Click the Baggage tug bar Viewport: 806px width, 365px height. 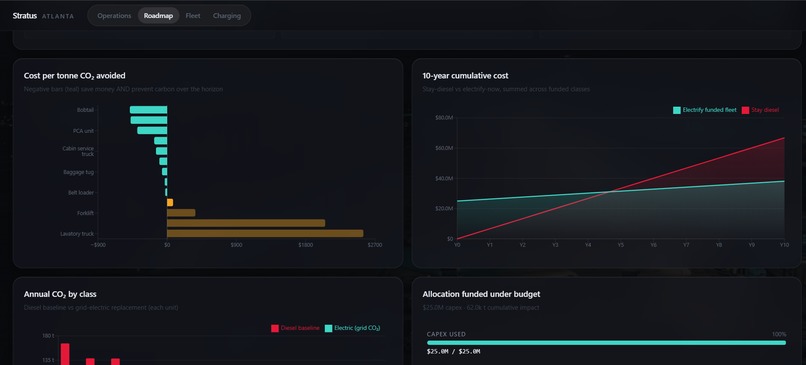pyautogui.click(x=164, y=172)
